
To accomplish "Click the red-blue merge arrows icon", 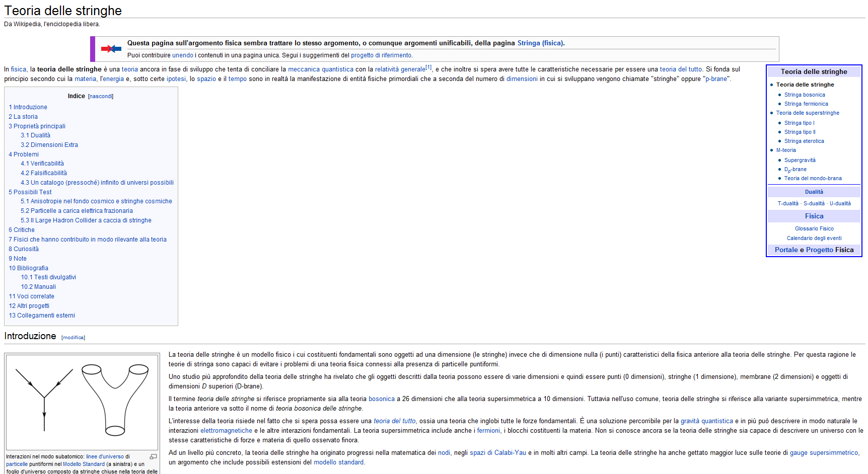I will [111, 49].
